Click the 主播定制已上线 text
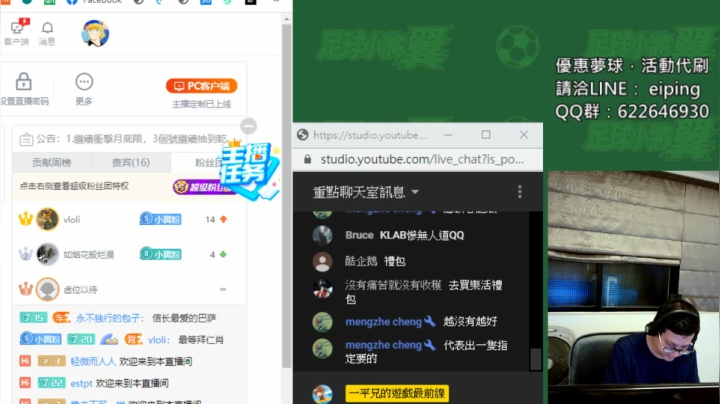This screenshot has width=720, height=404. (202, 104)
